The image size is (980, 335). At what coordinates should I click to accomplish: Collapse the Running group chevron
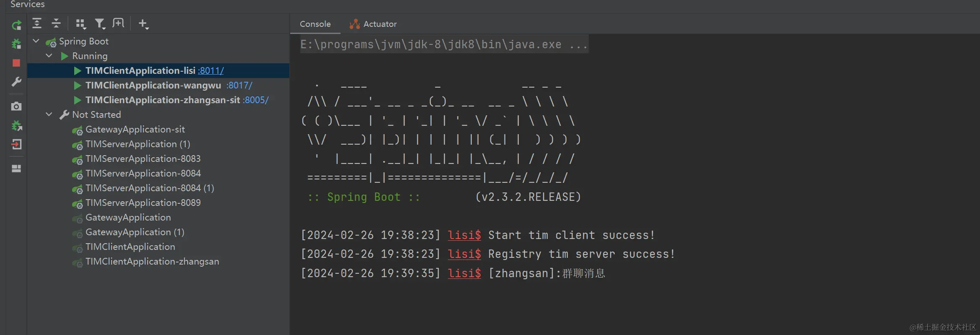click(49, 56)
